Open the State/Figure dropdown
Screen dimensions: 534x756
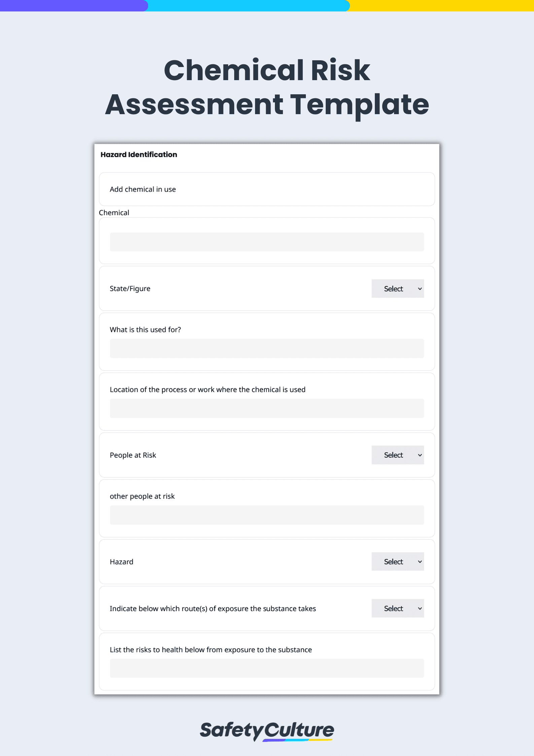tap(397, 289)
